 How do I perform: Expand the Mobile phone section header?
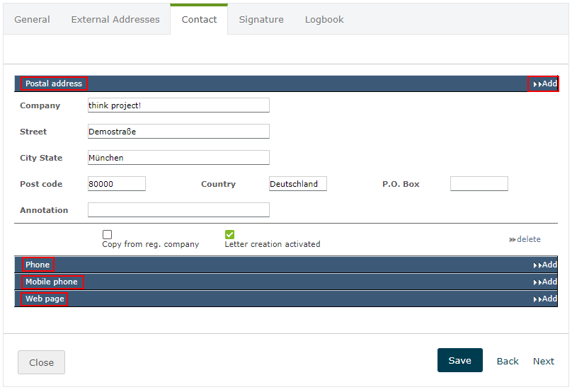[x=52, y=282]
